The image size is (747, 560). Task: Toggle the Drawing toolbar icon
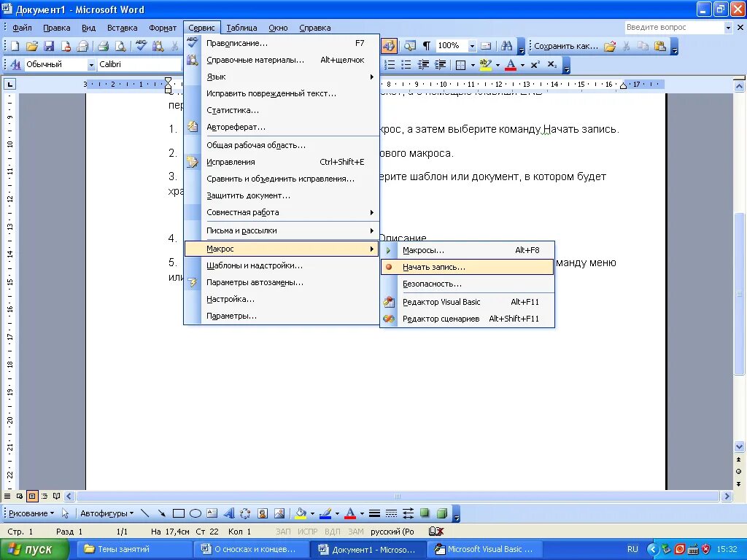(x=389, y=46)
